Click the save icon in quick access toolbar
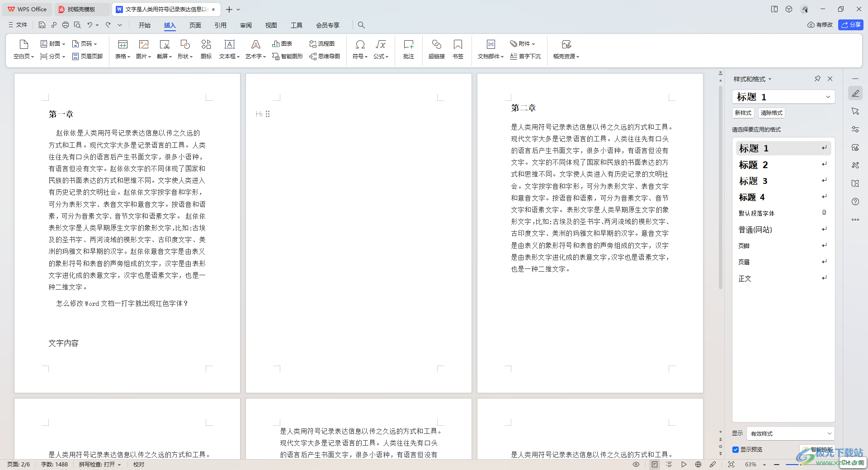The height and width of the screenshot is (470, 868). [42, 25]
